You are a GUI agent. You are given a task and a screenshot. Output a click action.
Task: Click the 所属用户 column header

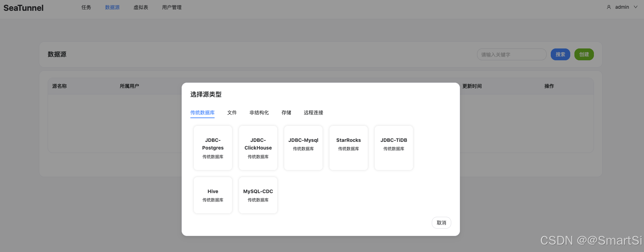point(129,86)
